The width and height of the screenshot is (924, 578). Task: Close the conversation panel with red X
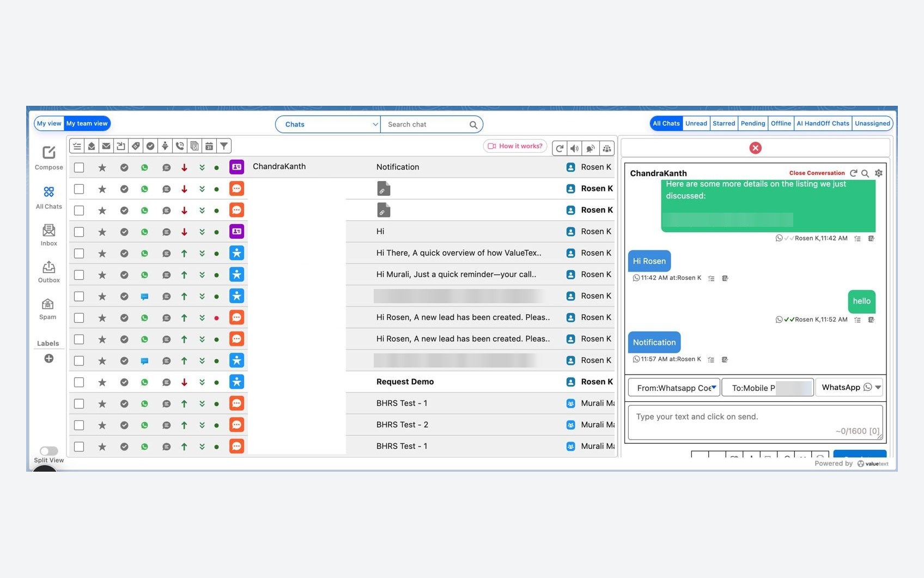(755, 148)
